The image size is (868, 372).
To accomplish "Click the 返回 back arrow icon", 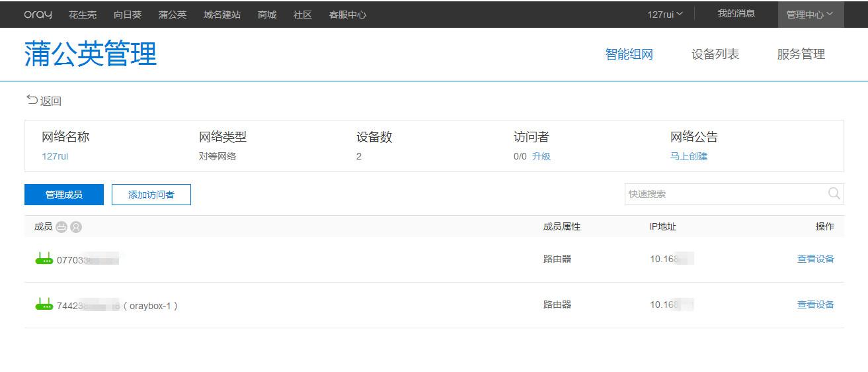I will tap(32, 100).
